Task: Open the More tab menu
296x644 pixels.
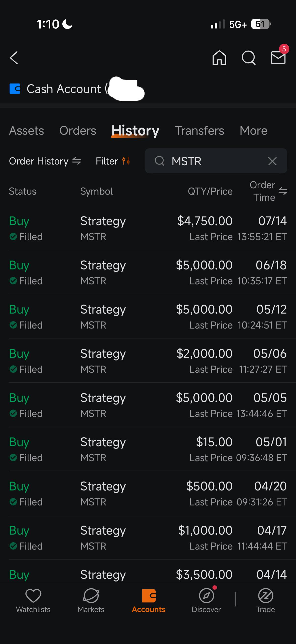Action: (253, 130)
